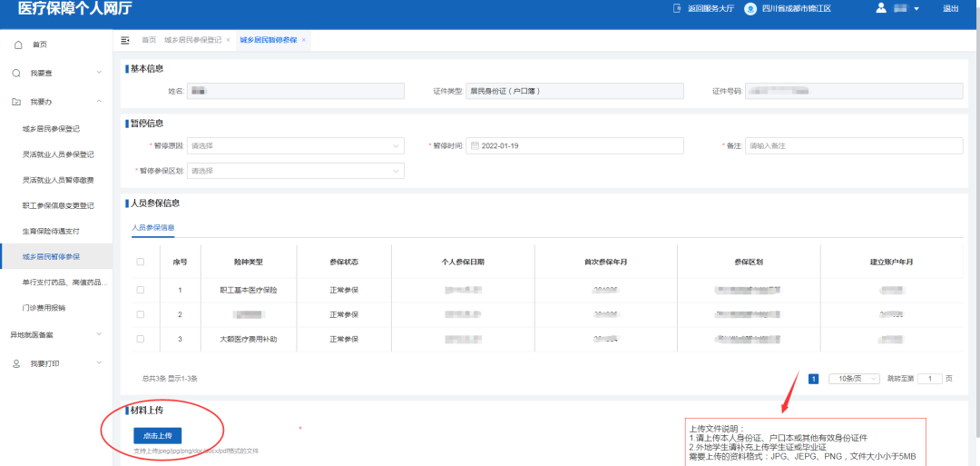Click the 总共3条 显示1-3条 summary text

pyautogui.click(x=170, y=379)
